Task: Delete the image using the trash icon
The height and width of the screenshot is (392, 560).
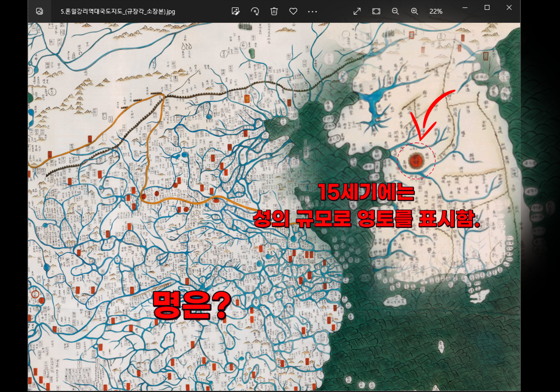Action: [274, 11]
